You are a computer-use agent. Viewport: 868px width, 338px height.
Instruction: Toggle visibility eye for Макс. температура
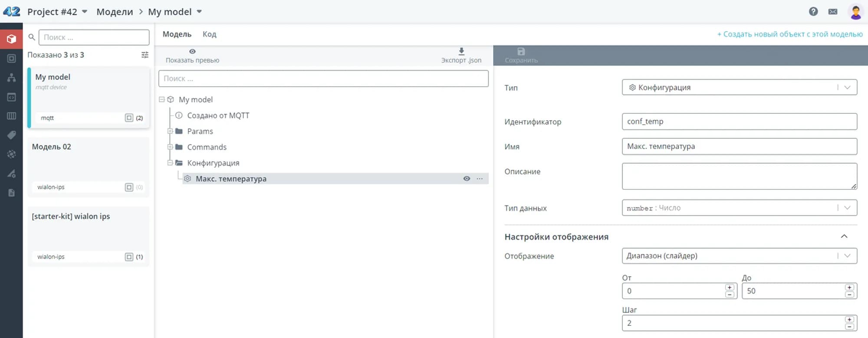point(467,179)
